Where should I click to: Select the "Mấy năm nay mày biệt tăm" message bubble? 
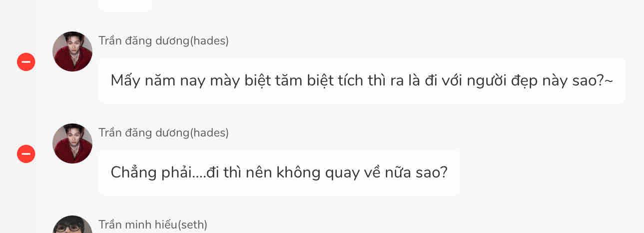coord(361,80)
